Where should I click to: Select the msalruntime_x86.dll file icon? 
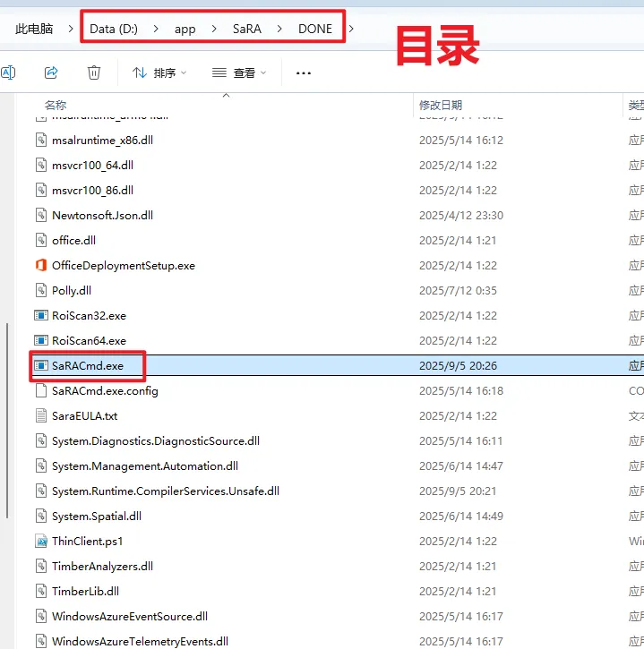tap(41, 140)
